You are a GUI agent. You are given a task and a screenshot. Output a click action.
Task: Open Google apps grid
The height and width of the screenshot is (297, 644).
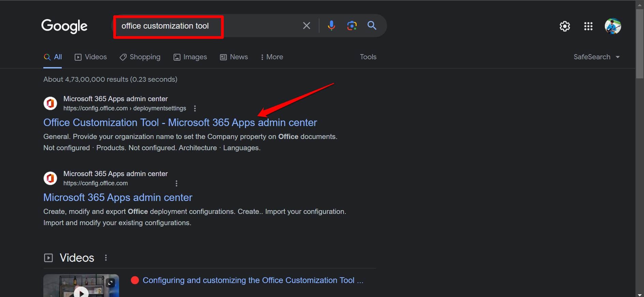pyautogui.click(x=588, y=26)
